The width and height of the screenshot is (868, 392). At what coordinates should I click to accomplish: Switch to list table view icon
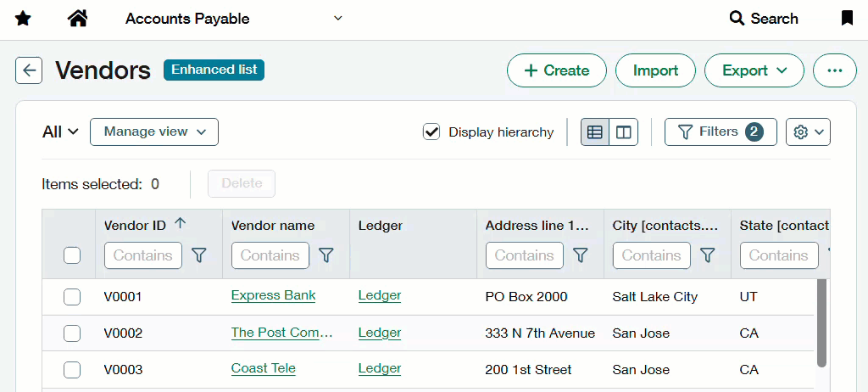coord(595,132)
